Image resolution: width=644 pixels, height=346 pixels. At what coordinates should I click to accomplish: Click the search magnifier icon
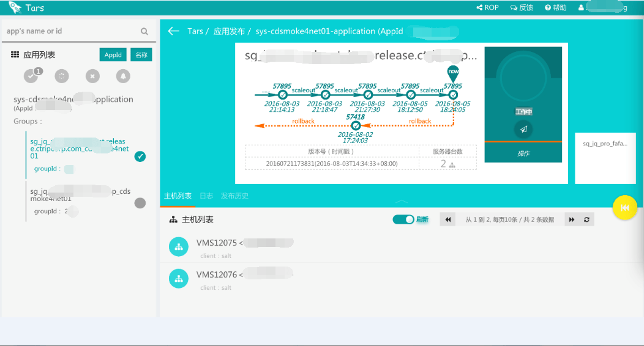coord(144,31)
